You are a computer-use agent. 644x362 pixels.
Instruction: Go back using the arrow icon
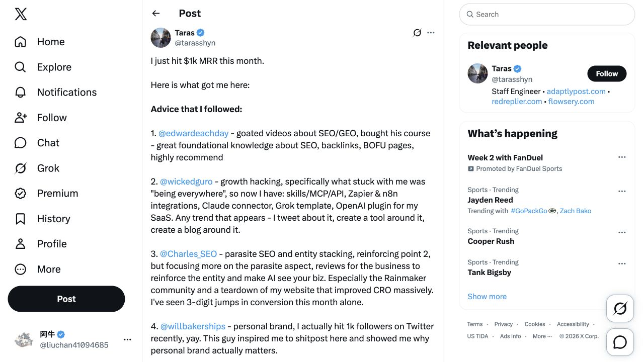[156, 14]
